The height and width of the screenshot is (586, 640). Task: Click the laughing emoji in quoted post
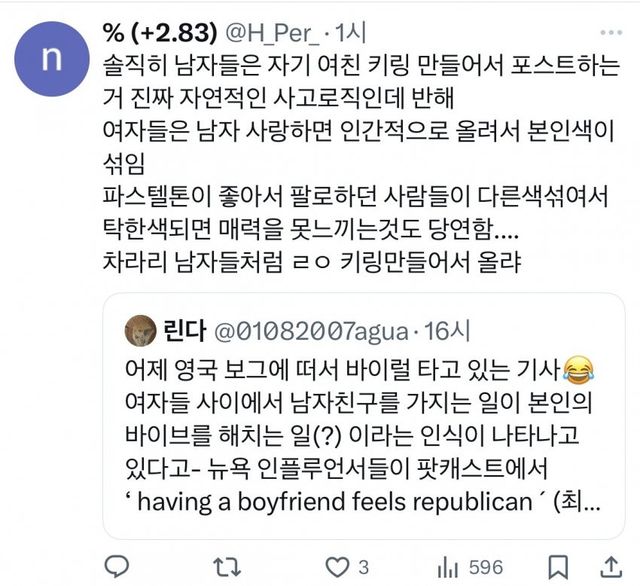[575, 370]
